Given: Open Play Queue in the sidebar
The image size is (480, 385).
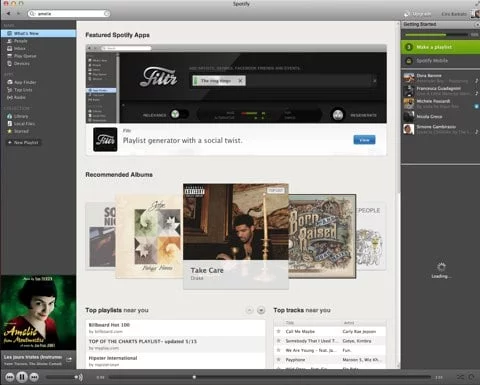Looking at the screenshot, I should 22,56.
